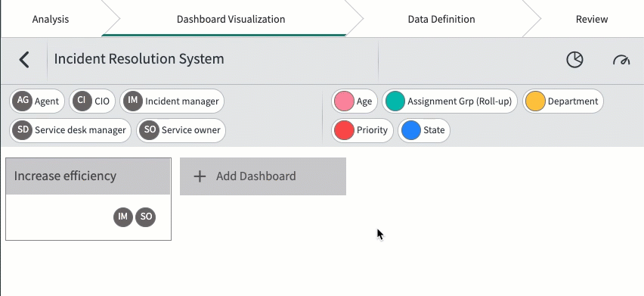Click the CI avatar badge for CIO
Viewport: 644px width, 296px height.
click(x=82, y=101)
